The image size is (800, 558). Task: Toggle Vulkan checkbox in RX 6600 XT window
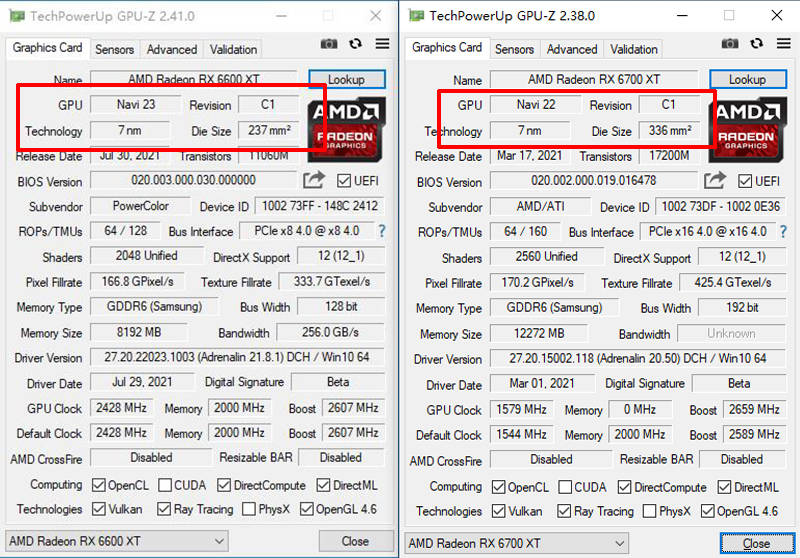click(98, 509)
